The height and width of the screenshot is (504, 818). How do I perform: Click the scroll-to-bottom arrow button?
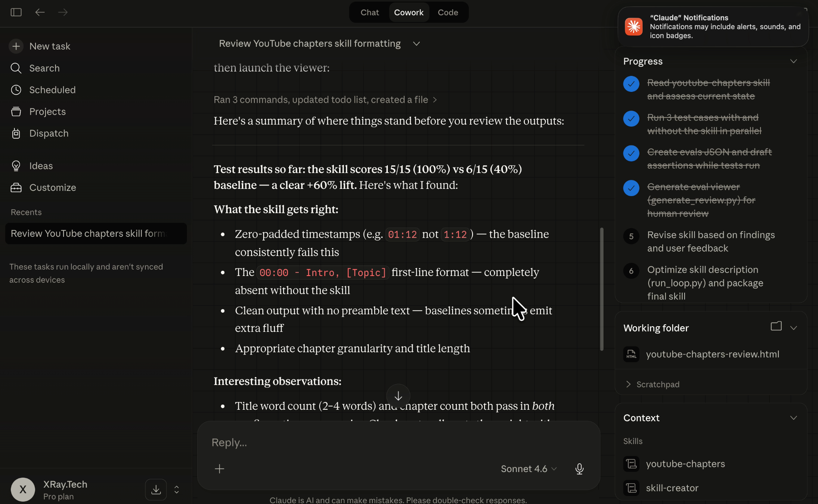398,396
